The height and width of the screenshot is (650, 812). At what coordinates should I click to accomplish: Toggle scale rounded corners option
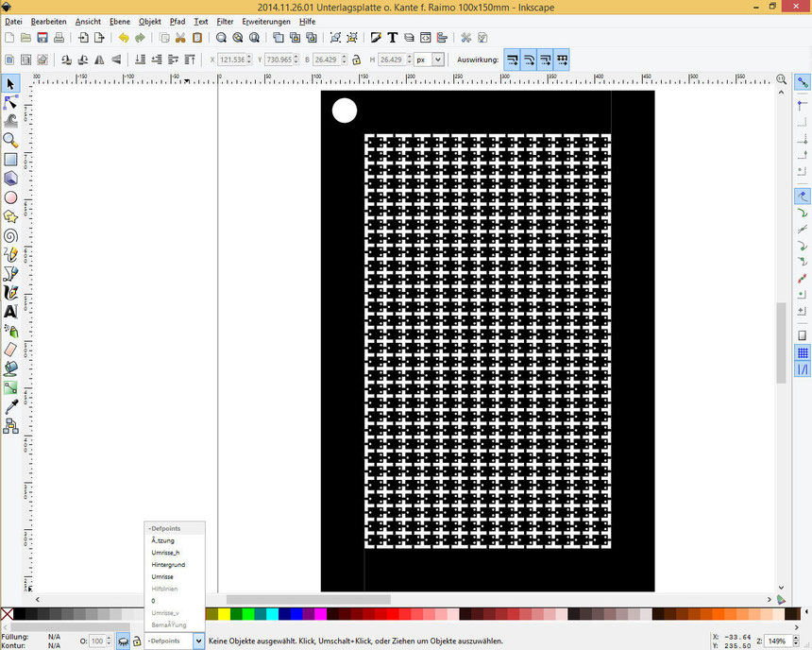point(529,60)
